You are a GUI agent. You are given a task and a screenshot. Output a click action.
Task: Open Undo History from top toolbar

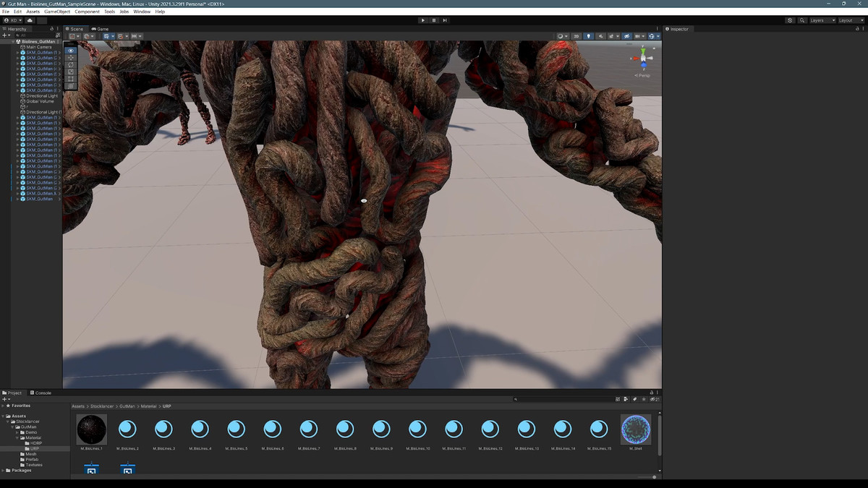[x=790, y=20]
